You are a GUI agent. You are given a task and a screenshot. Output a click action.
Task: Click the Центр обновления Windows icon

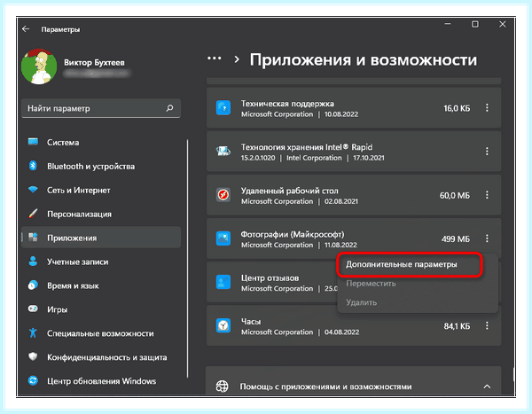(33, 380)
